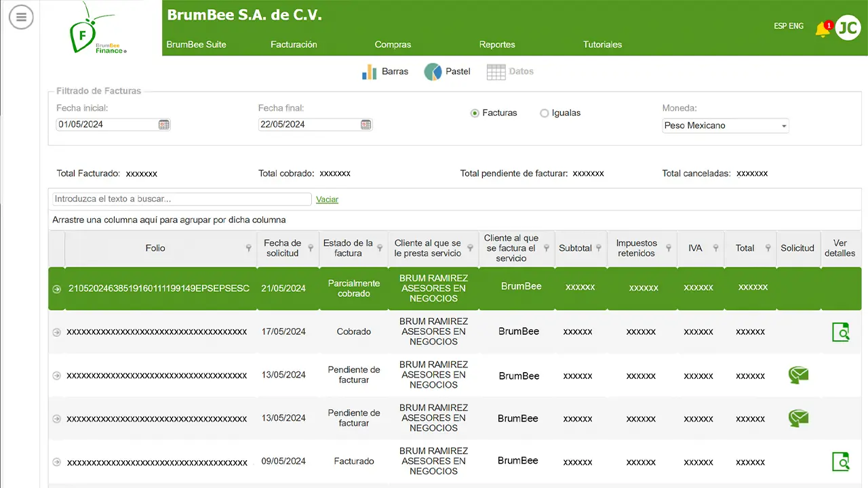Open the Tutoriales menu
Screen dimensions: 868x488
(602, 45)
